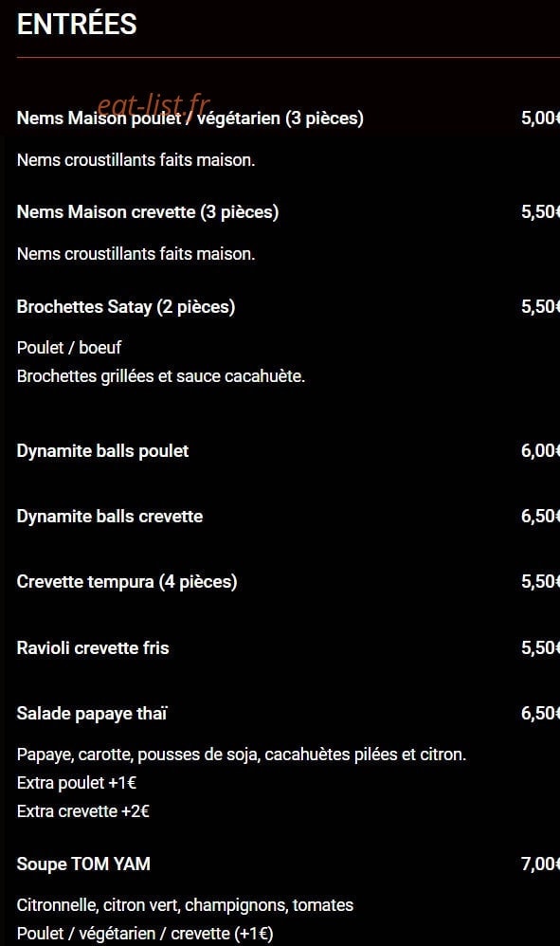Select Nems Maison poulet / végétarien item

pyautogui.click(x=190, y=118)
